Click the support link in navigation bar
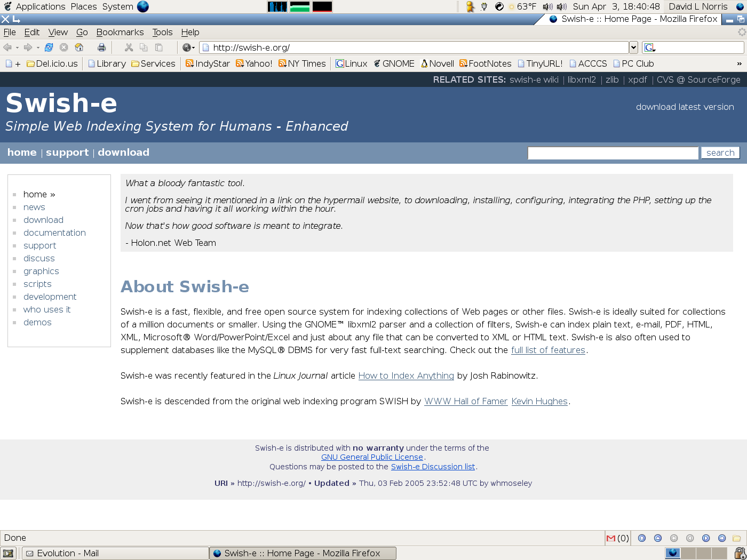This screenshot has height=560, width=747. (x=67, y=152)
